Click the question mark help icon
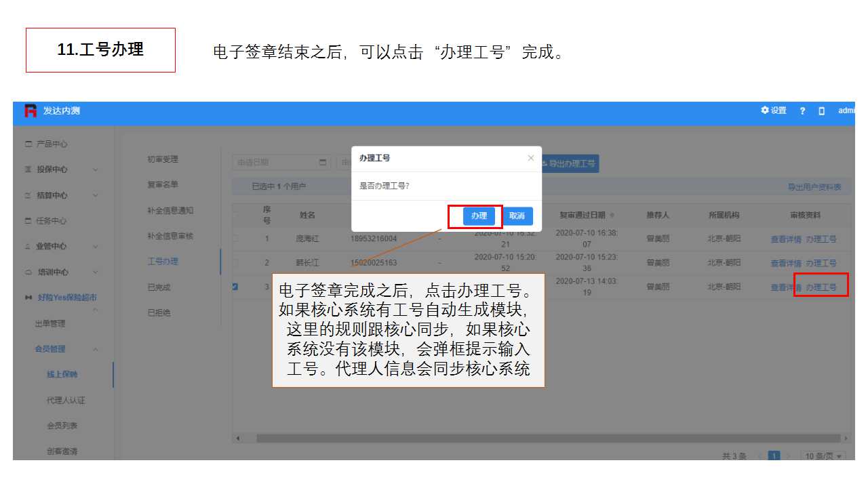 point(802,111)
